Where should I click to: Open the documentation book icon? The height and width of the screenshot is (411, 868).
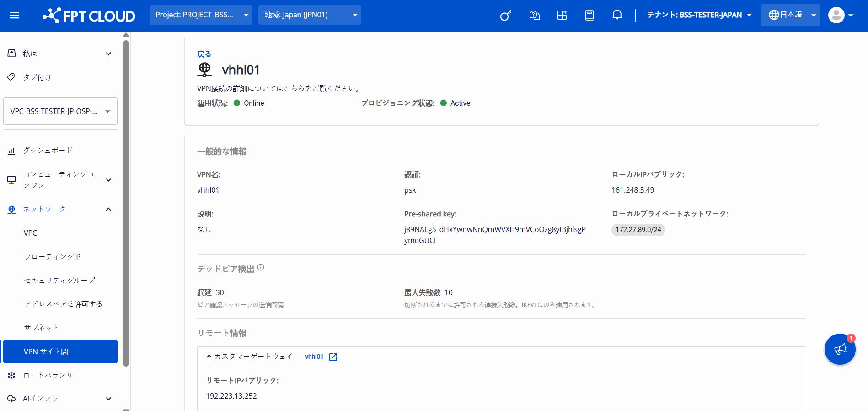[x=589, y=16]
